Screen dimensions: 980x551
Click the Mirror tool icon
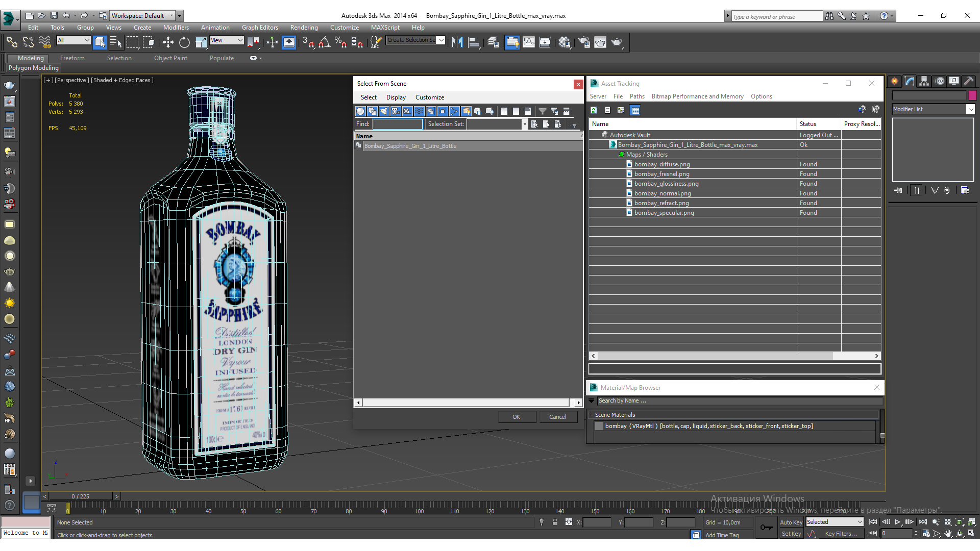pos(457,42)
